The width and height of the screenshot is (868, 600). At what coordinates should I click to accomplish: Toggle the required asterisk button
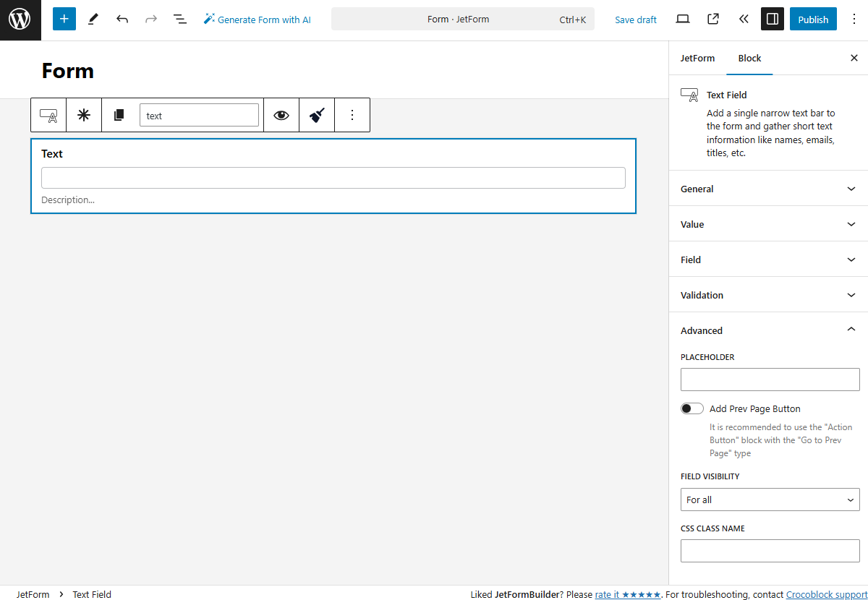pos(84,115)
